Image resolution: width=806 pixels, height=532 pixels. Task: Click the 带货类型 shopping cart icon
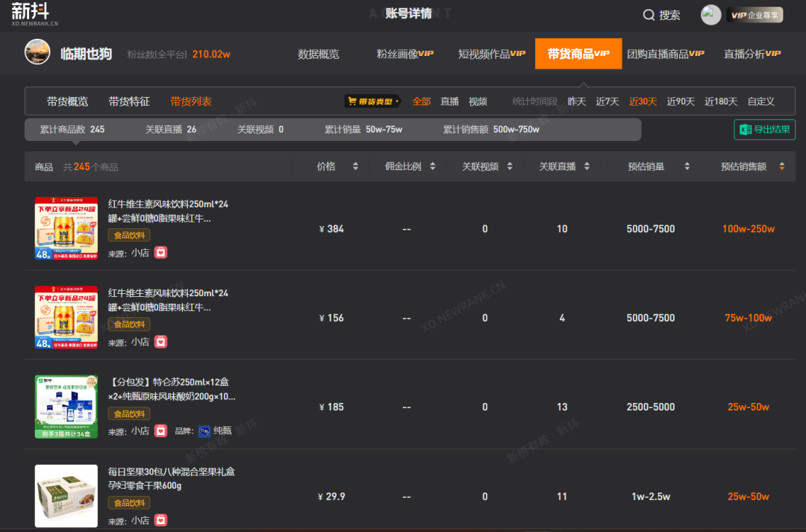351,101
